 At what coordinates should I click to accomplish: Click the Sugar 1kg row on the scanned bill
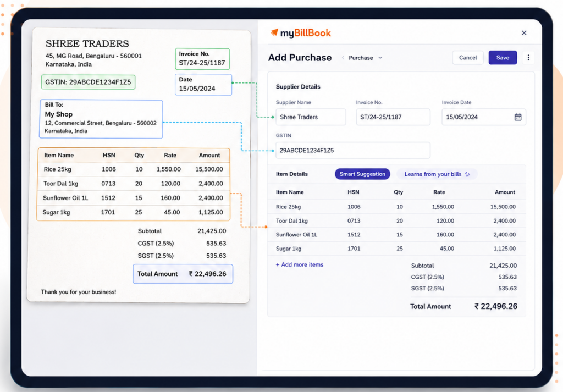133,213
